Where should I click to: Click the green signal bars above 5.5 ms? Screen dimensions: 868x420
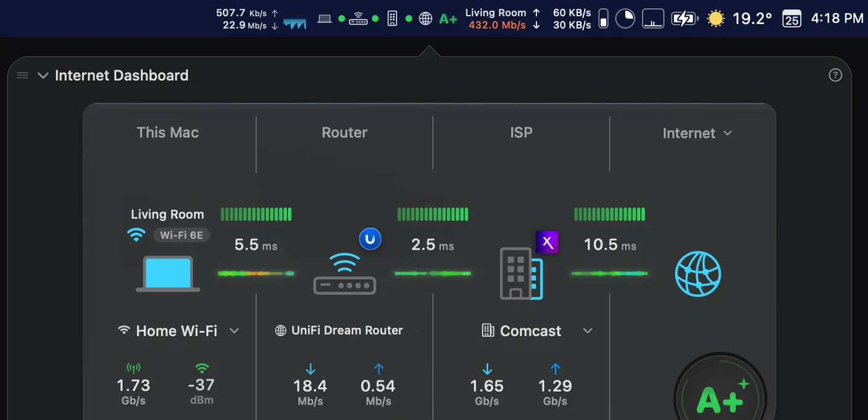256,214
